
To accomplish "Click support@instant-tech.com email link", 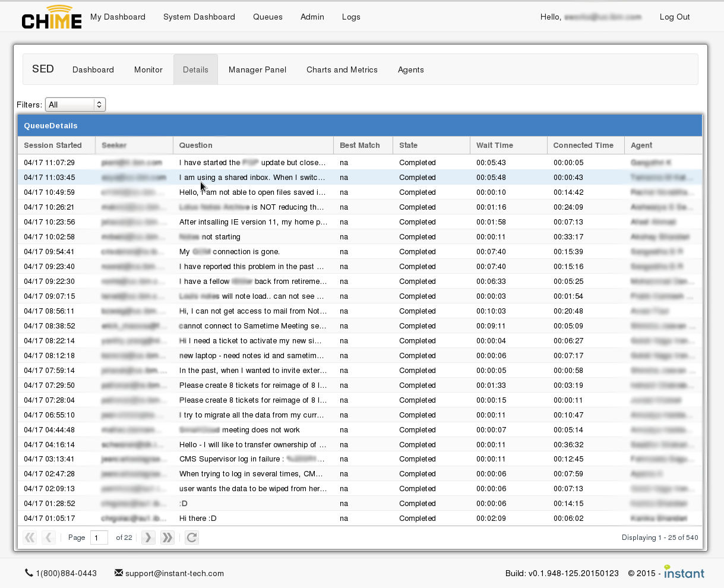I will pos(175,573).
